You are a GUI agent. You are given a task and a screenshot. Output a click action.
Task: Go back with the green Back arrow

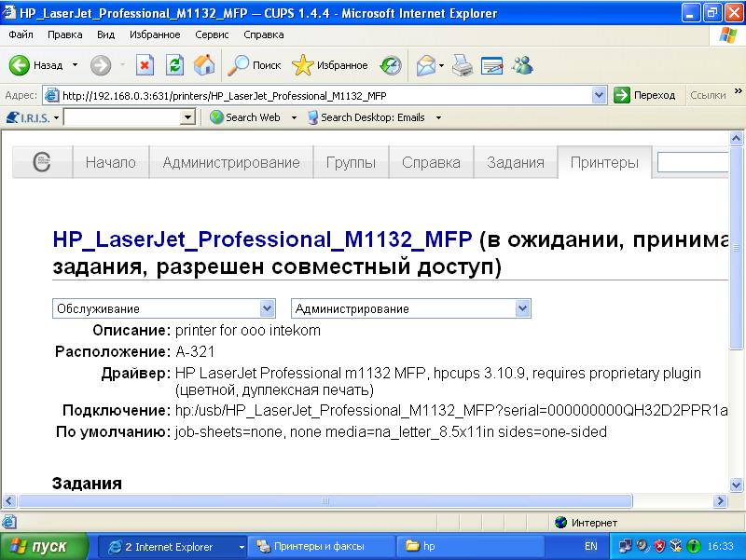click(19, 65)
